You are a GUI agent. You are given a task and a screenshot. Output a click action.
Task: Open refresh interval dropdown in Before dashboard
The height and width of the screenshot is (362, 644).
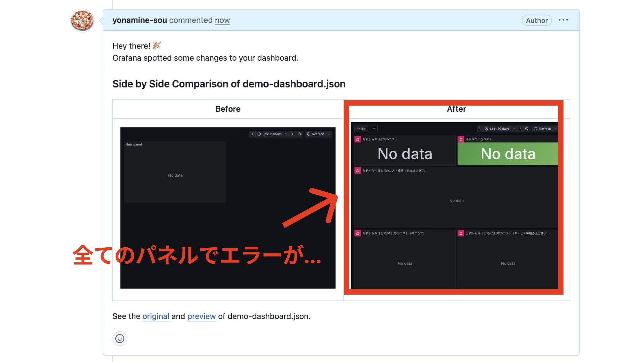(329, 134)
